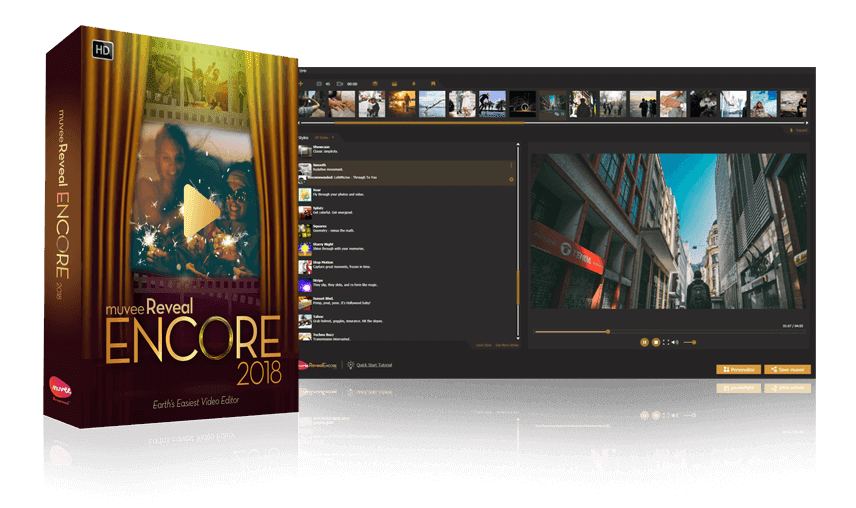Click the video camera duration icon
Screen dimensions: 856x508
(340, 83)
